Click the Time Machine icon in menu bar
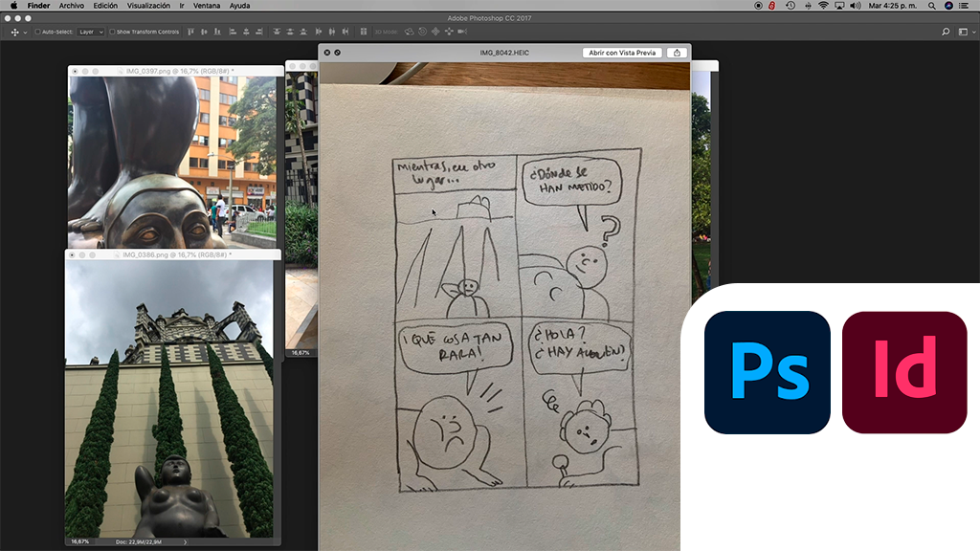The height and width of the screenshot is (551, 980). pos(791,6)
